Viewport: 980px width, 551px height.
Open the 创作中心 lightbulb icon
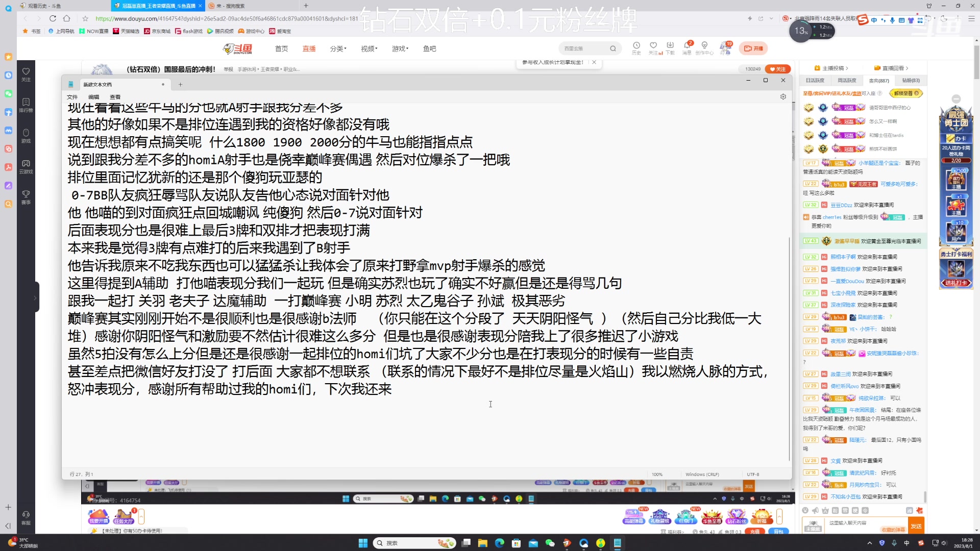704,48
